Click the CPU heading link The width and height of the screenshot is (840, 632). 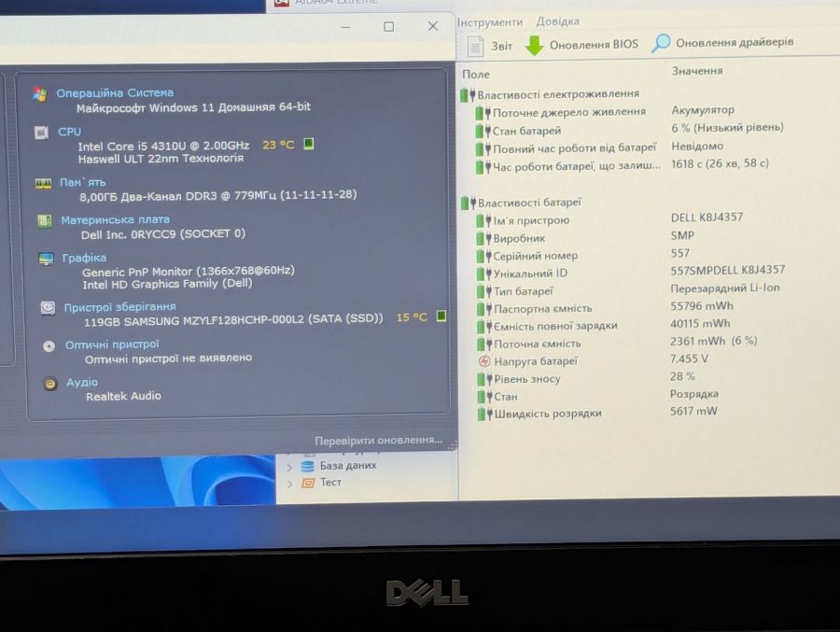[x=69, y=132]
